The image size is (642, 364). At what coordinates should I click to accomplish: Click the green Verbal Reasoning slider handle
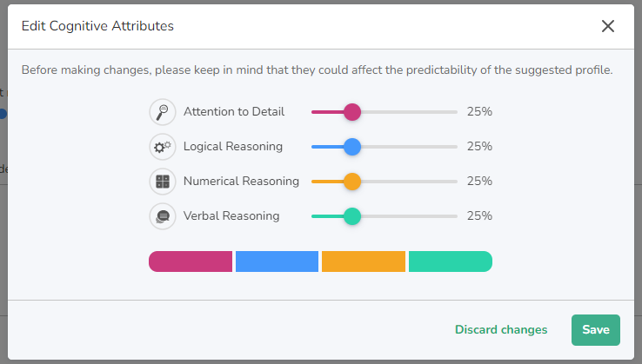point(351,216)
